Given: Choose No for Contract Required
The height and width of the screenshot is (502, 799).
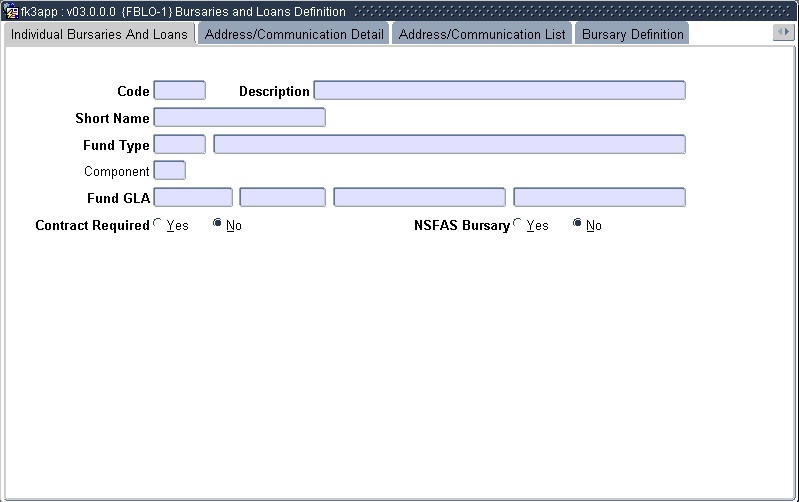Looking at the screenshot, I should [218, 225].
